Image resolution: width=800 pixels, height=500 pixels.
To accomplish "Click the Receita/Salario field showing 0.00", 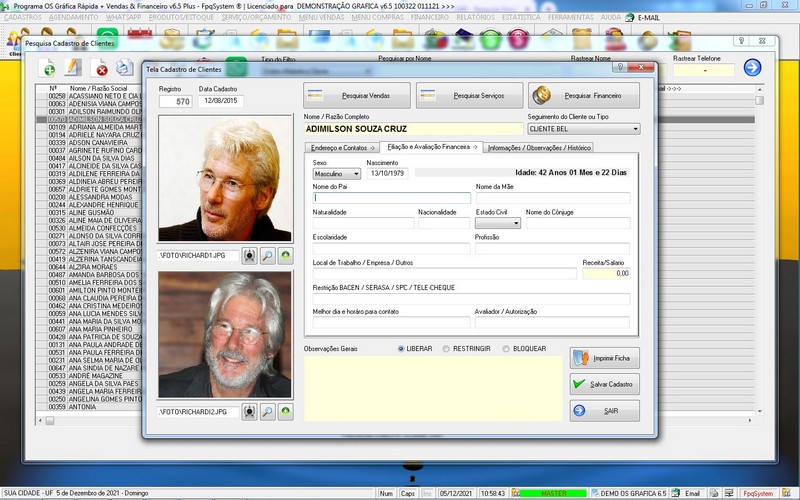I will [606, 273].
